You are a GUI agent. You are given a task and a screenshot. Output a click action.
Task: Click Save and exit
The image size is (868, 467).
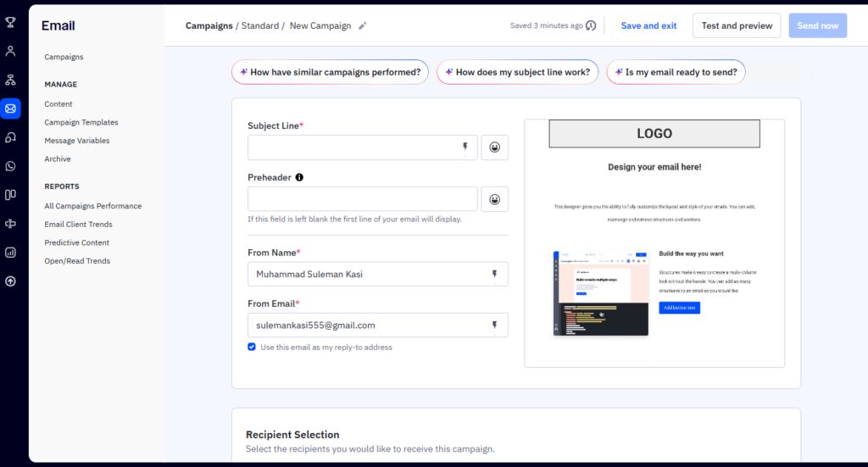tap(648, 25)
